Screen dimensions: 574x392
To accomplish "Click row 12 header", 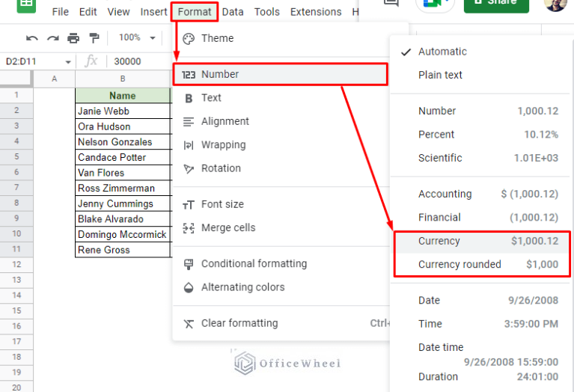I will click(16, 264).
